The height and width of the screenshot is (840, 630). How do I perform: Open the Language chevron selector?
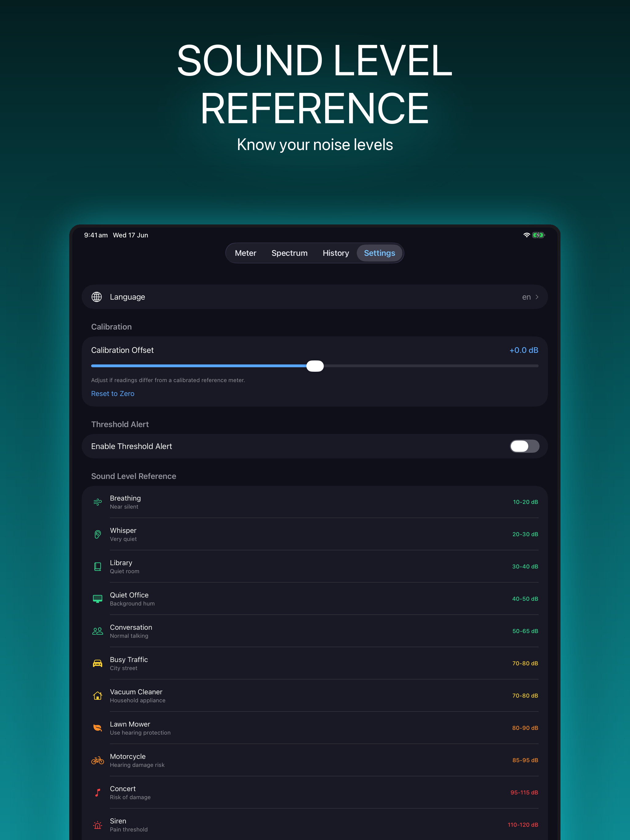pos(537,297)
